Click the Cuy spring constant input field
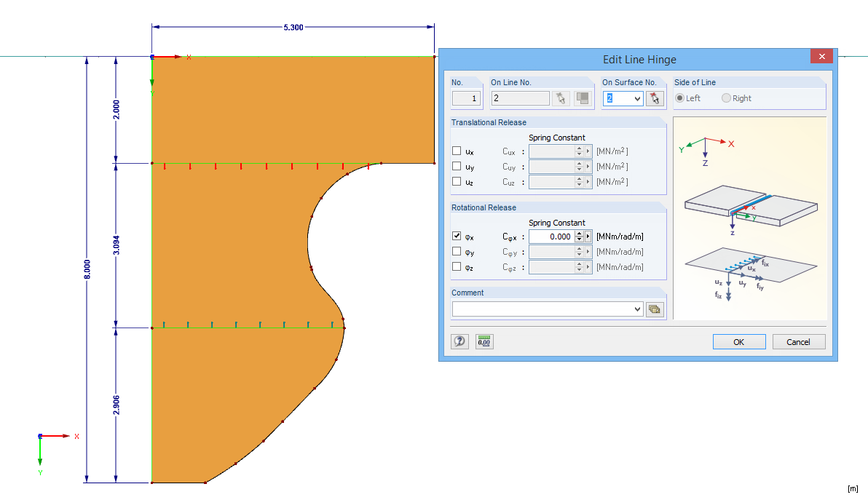868x500 pixels. click(x=552, y=167)
